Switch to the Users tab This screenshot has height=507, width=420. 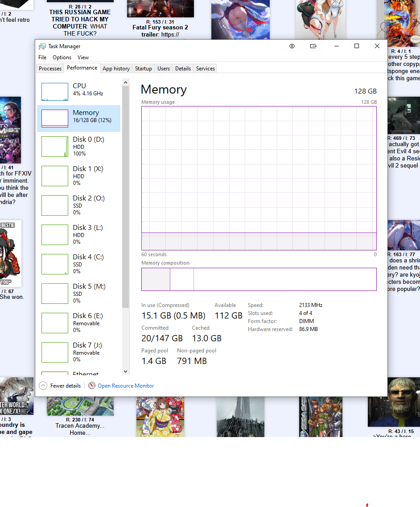(163, 69)
